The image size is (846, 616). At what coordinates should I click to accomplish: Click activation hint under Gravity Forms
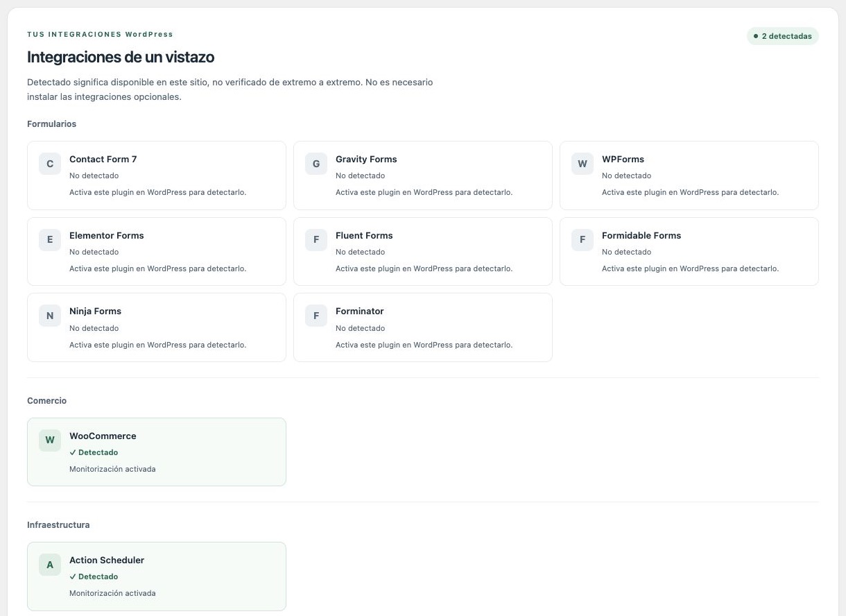(424, 192)
